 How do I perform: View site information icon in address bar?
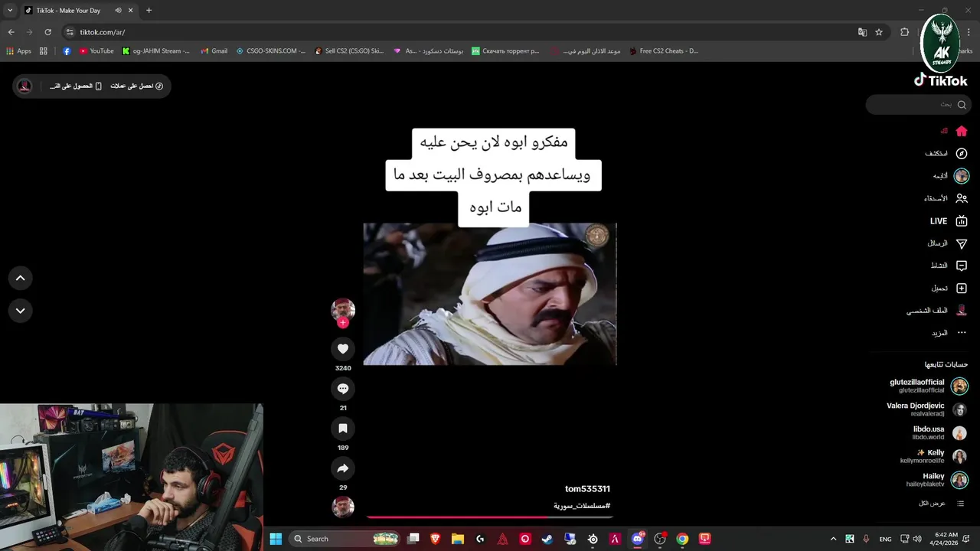[70, 32]
